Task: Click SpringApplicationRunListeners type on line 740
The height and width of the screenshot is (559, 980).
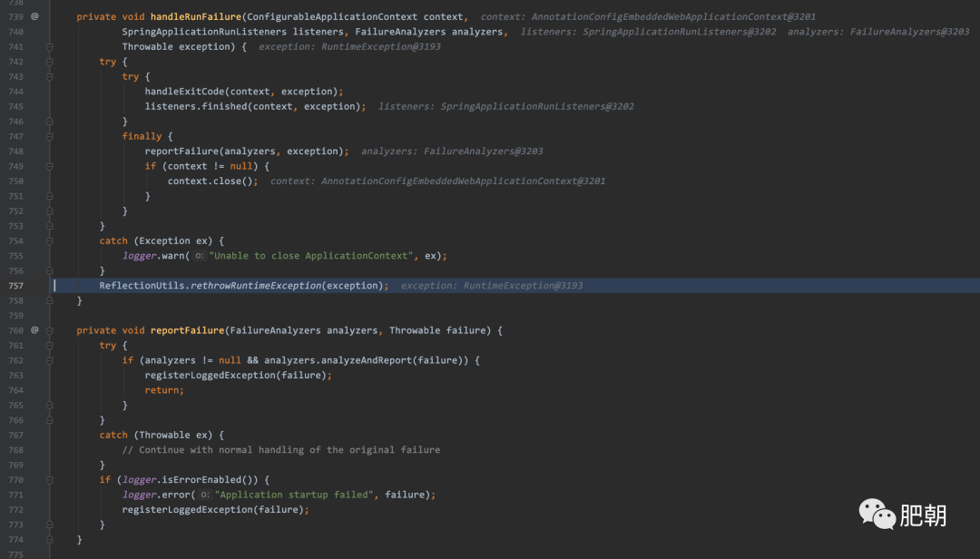Action: pos(204,31)
